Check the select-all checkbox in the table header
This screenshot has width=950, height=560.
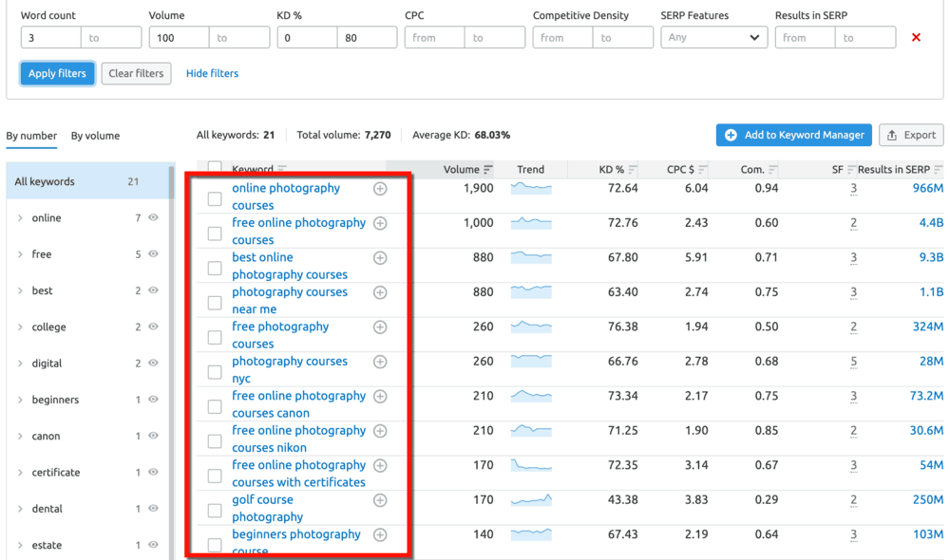pyautogui.click(x=214, y=166)
